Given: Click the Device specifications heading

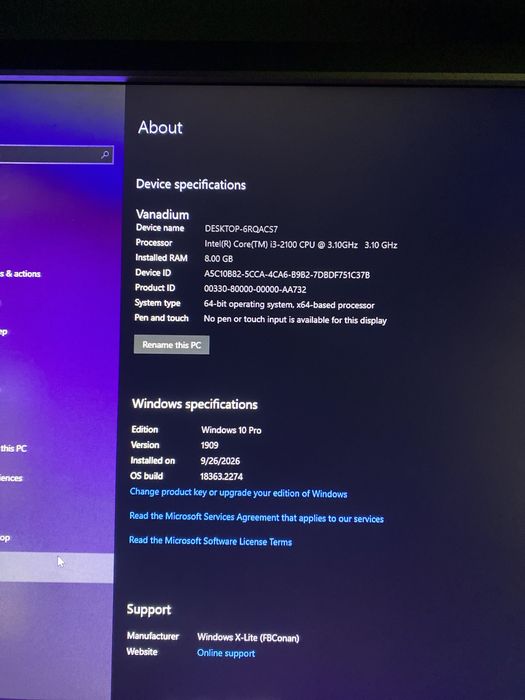Looking at the screenshot, I should click(191, 184).
